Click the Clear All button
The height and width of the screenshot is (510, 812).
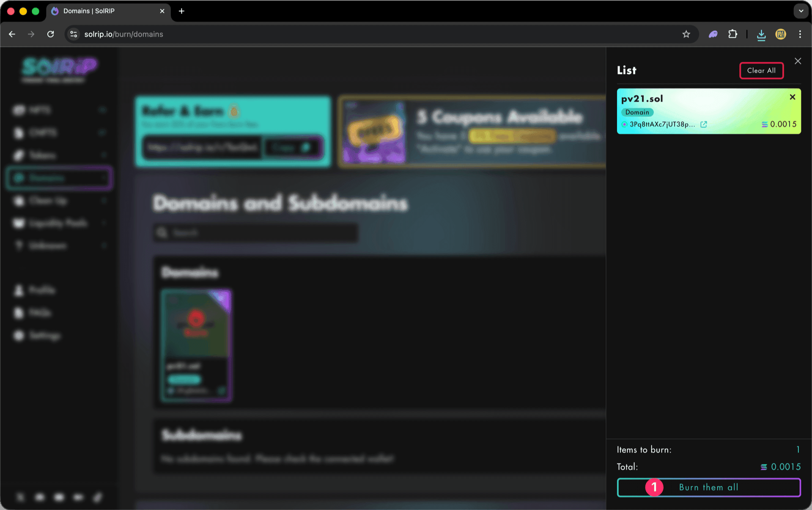point(761,71)
